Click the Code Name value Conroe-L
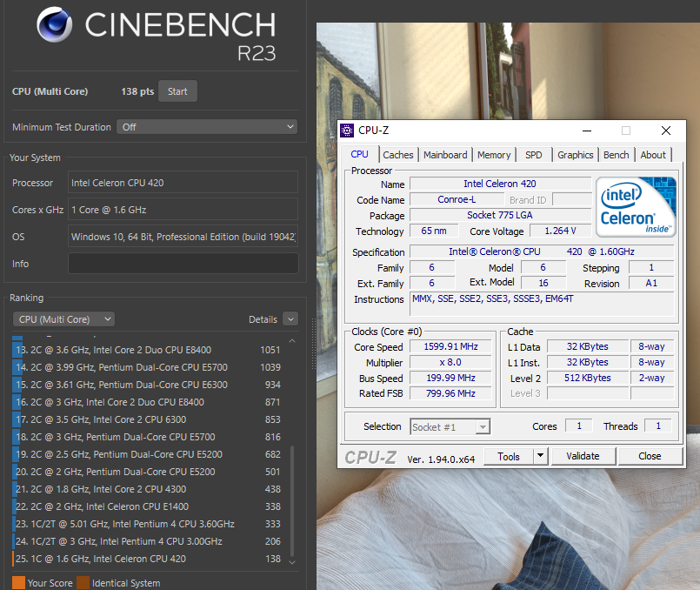 pos(457,199)
